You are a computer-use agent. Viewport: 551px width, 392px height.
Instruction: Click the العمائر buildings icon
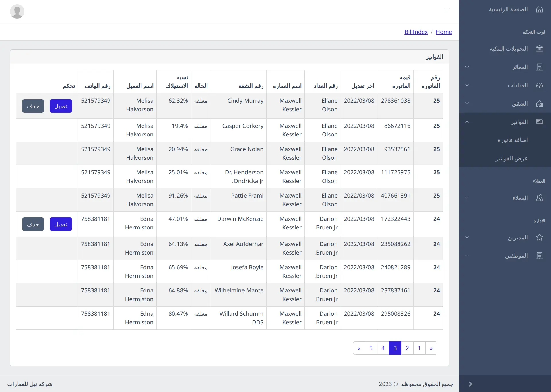tap(540, 67)
